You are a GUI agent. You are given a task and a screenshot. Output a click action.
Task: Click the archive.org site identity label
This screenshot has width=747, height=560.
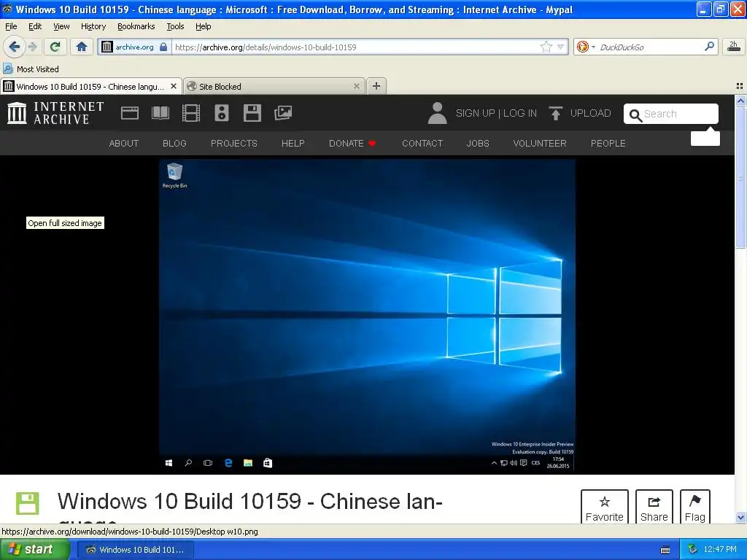134,47
